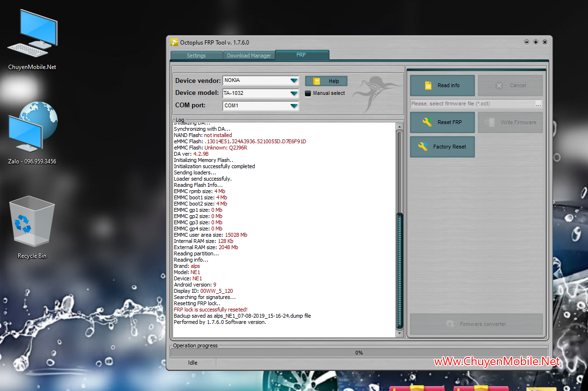Click the Write Firmware button
588x391 pixels.
click(x=510, y=122)
